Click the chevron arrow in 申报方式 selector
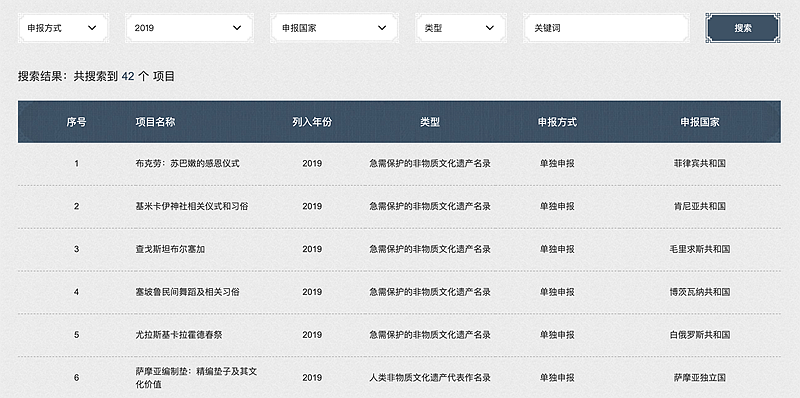 pos(92,28)
